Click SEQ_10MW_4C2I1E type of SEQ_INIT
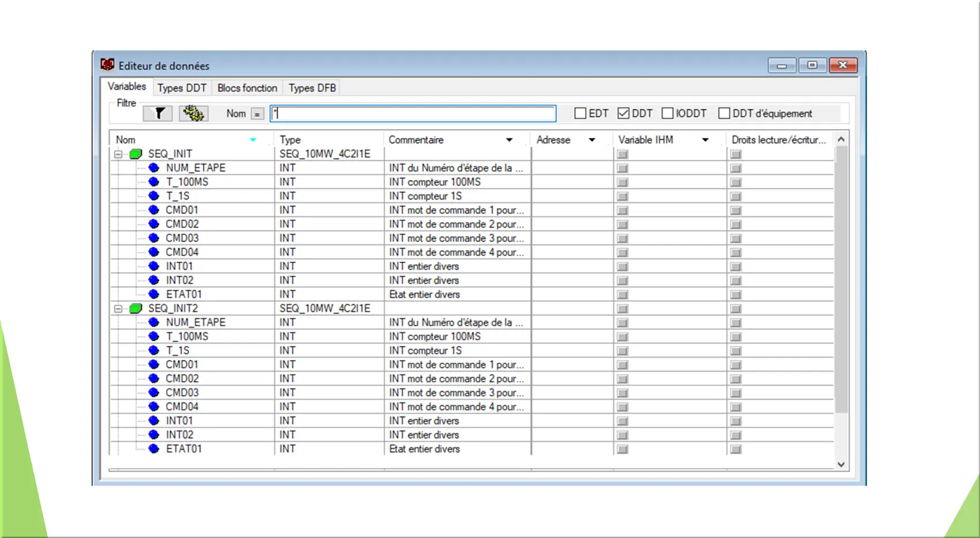 (325, 154)
